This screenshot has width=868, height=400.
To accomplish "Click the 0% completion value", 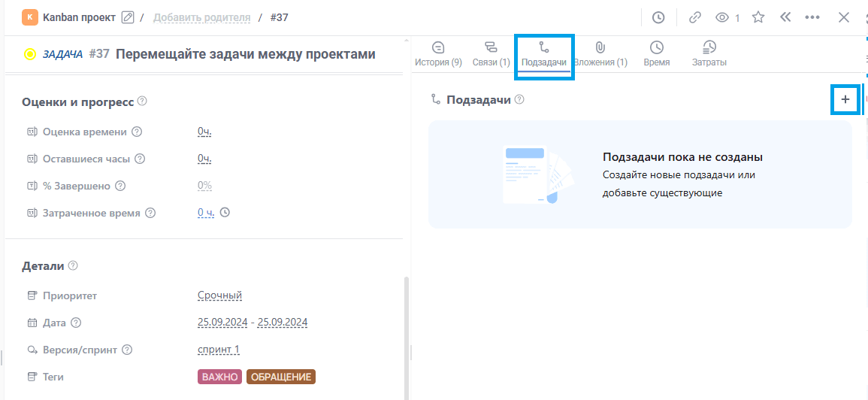I will click(x=205, y=186).
